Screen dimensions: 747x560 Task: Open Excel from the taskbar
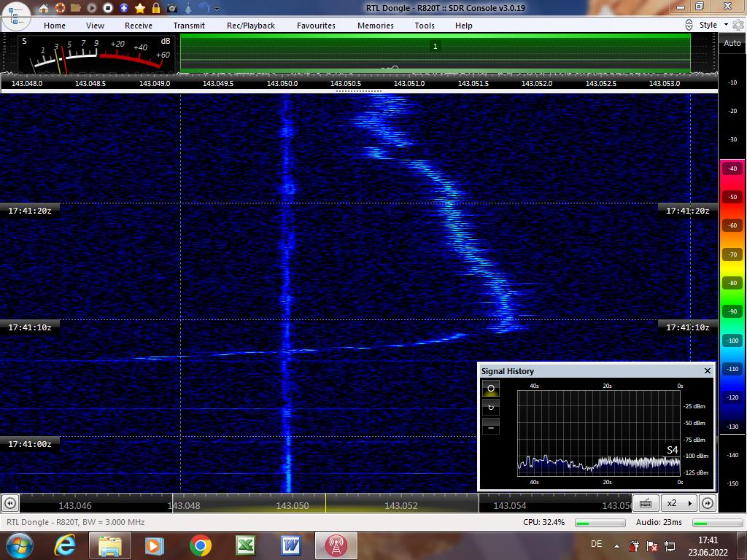(246, 545)
